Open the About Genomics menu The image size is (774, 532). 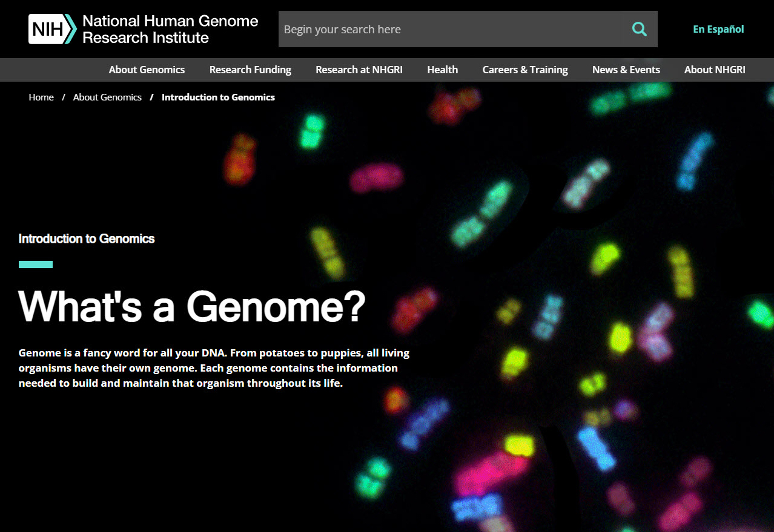(x=147, y=70)
